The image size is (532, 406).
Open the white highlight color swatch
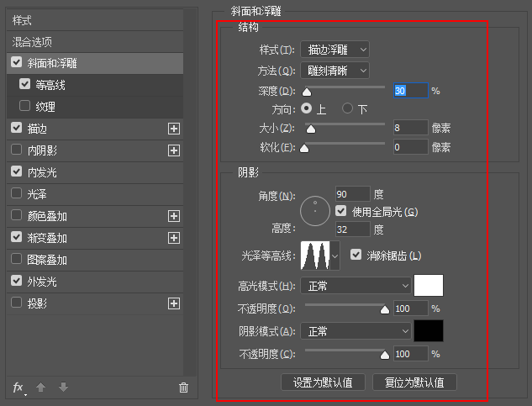[x=429, y=286]
